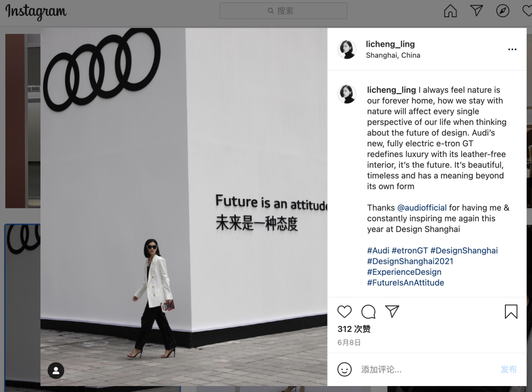Click licheng_ling profile avatar in post header

347,49
